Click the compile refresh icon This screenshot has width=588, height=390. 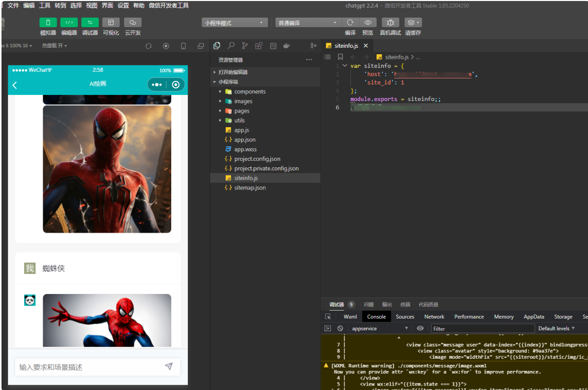click(x=350, y=23)
